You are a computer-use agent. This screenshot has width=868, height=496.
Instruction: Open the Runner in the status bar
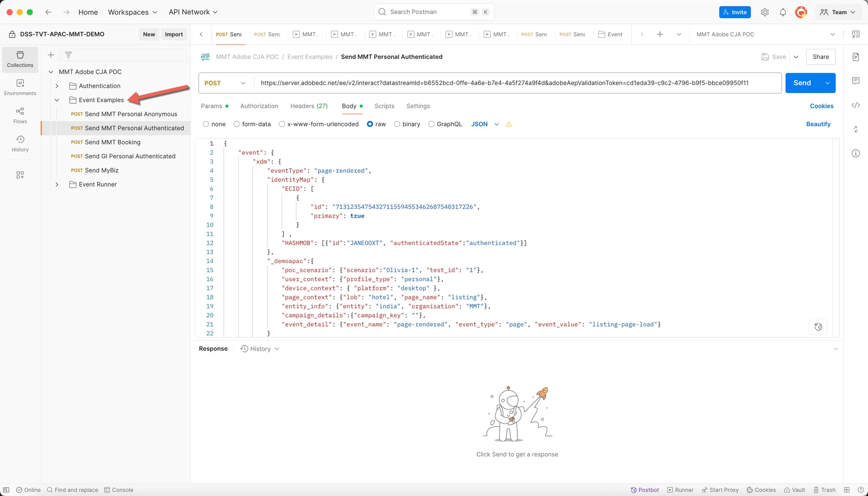coord(680,490)
